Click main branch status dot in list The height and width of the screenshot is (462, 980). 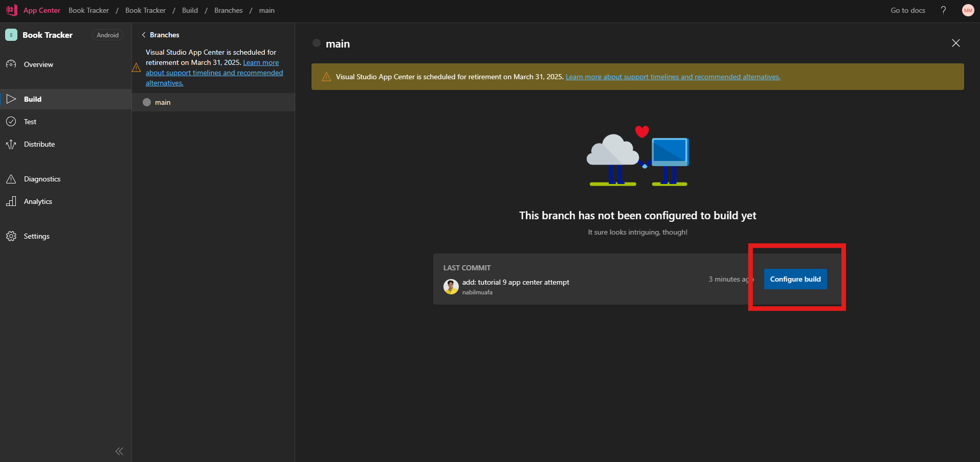tap(147, 102)
